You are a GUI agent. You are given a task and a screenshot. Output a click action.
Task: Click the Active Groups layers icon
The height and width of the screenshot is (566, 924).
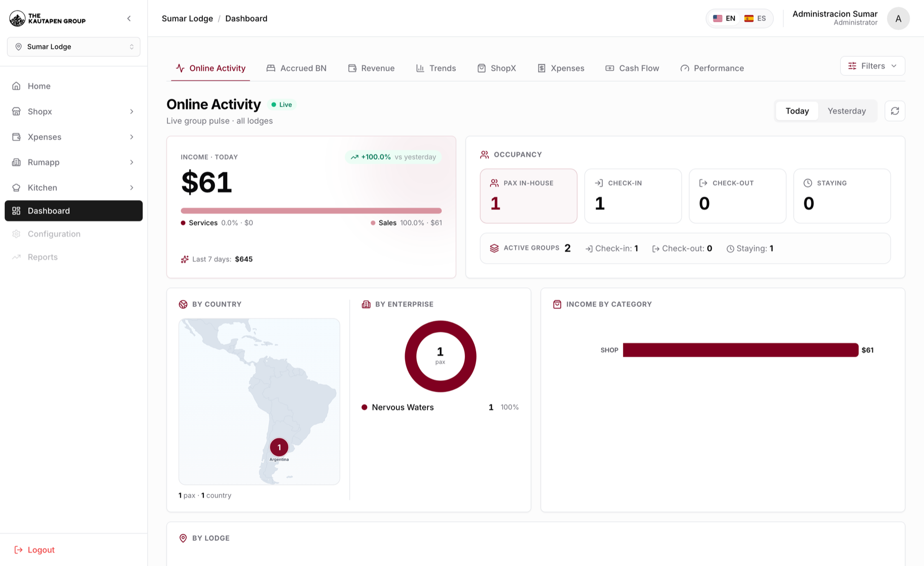tap(494, 248)
